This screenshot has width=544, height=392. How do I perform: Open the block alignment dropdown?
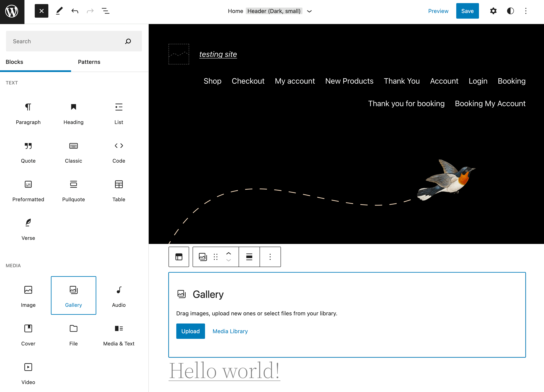coord(249,257)
